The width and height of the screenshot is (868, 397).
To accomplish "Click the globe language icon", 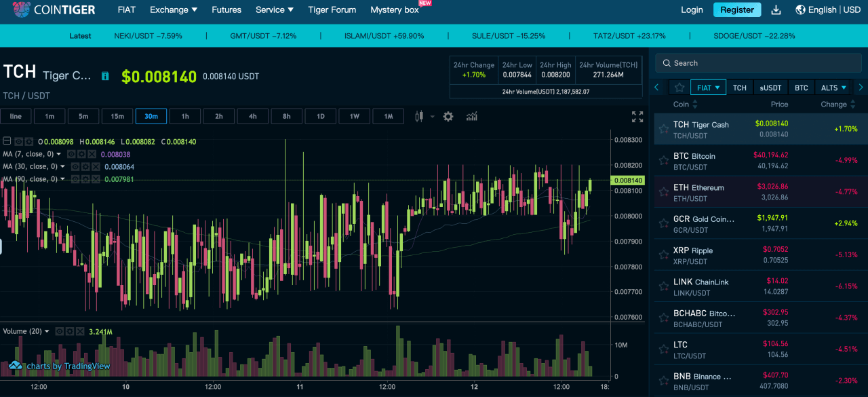I will [800, 10].
